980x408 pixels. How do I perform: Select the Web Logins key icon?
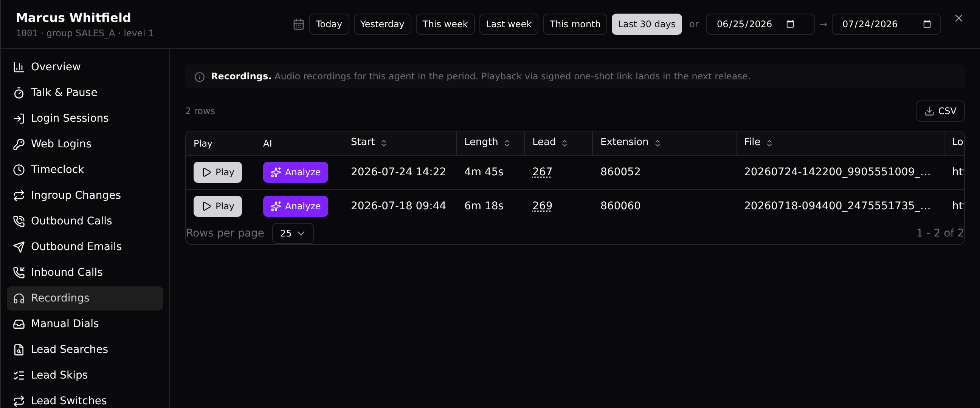[19, 144]
